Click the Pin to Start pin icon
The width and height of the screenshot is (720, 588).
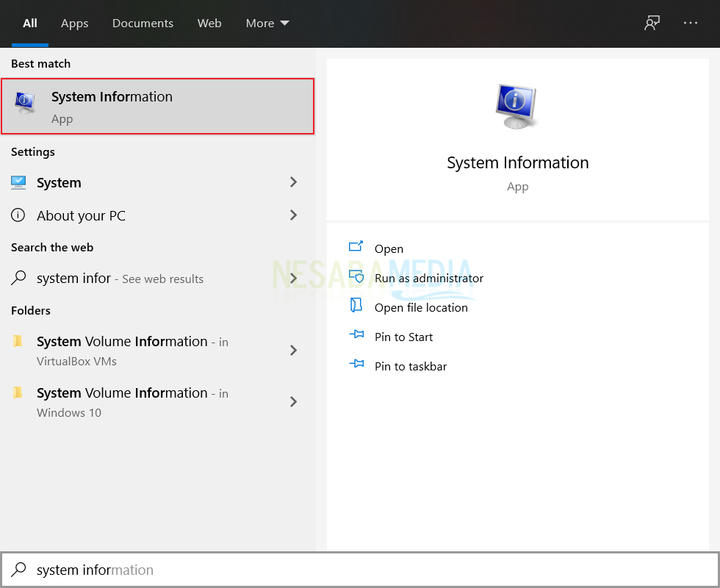point(356,336)
